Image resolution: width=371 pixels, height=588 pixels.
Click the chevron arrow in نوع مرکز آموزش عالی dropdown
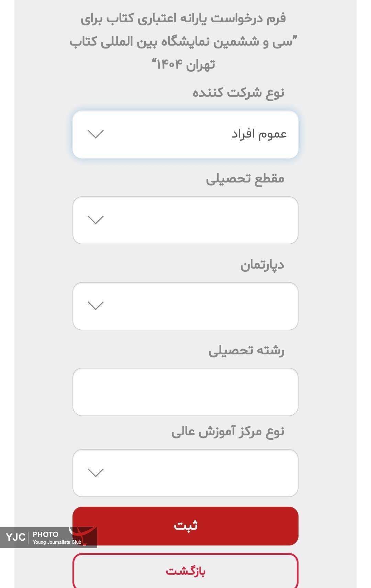pos(95,473)
